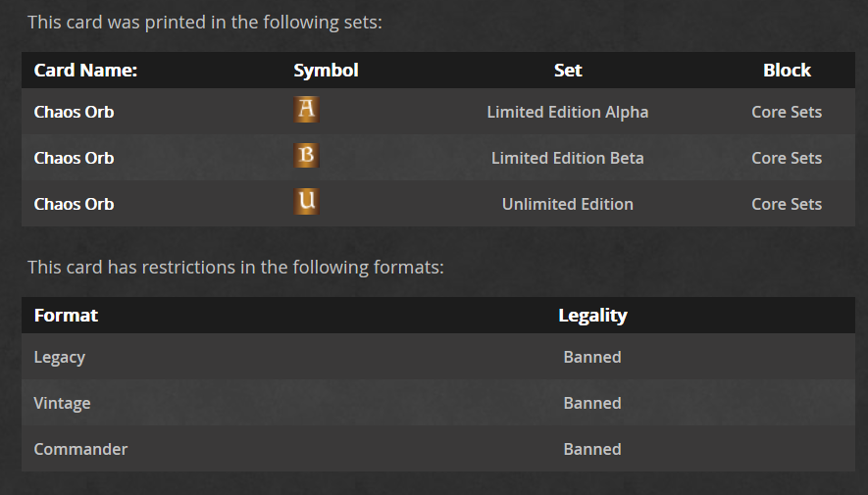This screenshot has height=495, width=868.
Task: Click the Card Name column header
Action: click(x=85, y=71)
